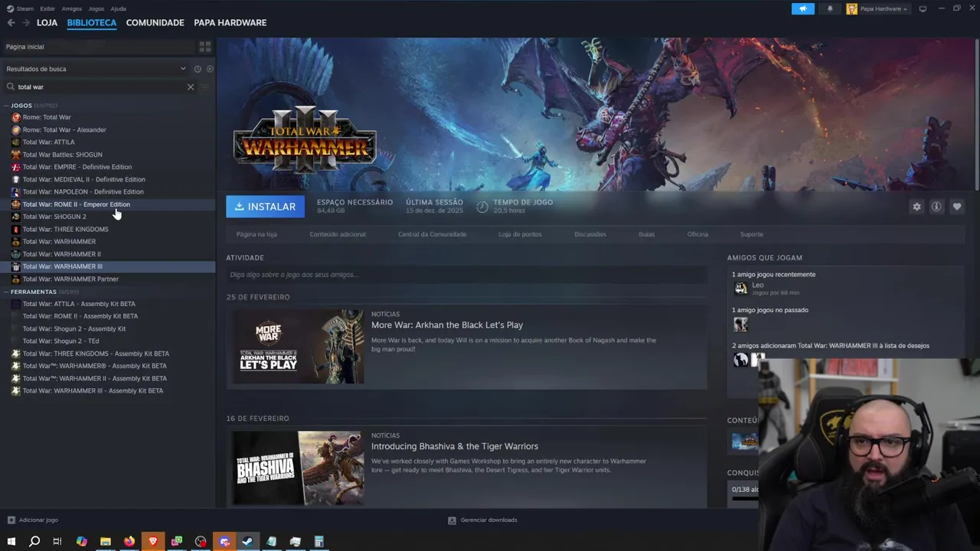Open 'Arkhan the Black Let's Play' news
The width and height of the screenshot is (980, 551).
tap(447, 325)
